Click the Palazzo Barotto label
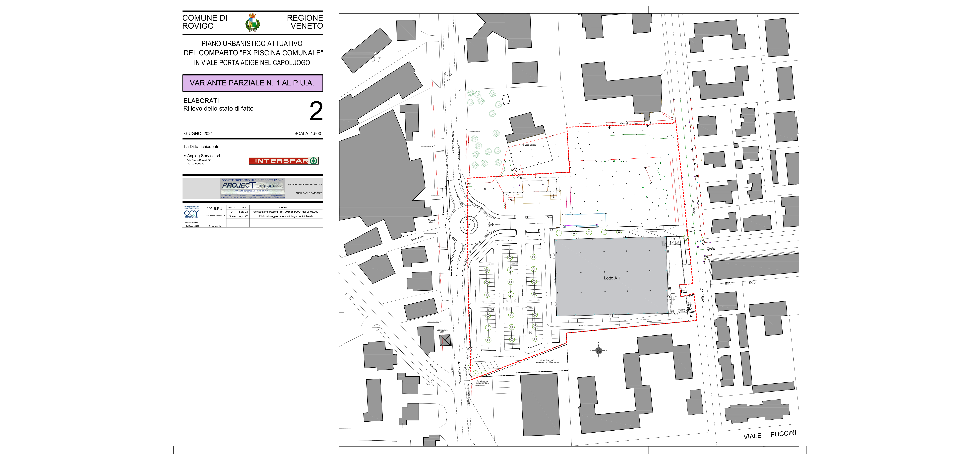This screenshot has width=980, height=460. click(x=528, y=145)
